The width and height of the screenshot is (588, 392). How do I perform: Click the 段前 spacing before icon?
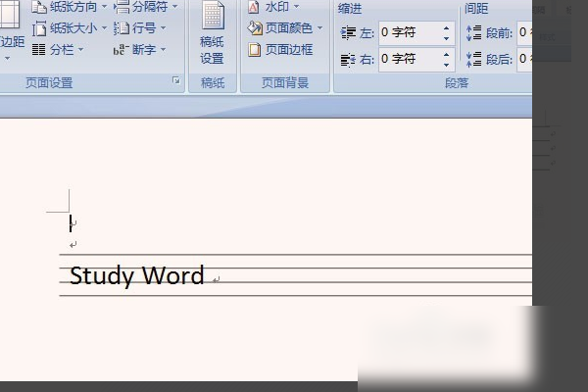click(x=474, y=33)
